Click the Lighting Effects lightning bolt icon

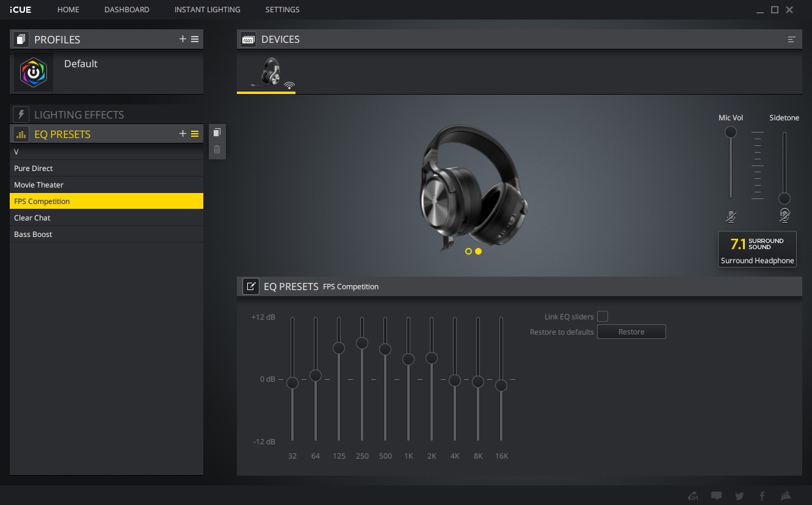click(x=21, y=114)
